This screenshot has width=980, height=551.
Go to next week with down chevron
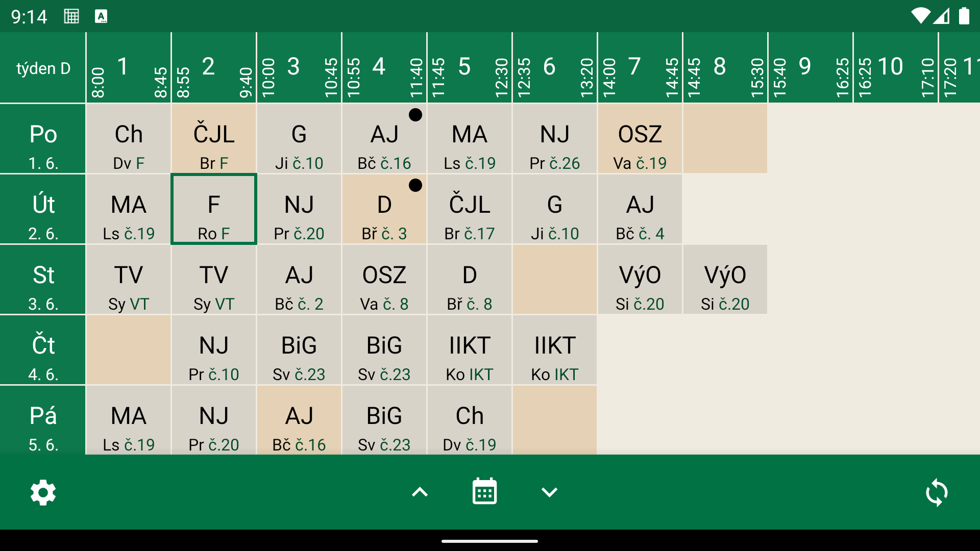click(x=549, y=492)
